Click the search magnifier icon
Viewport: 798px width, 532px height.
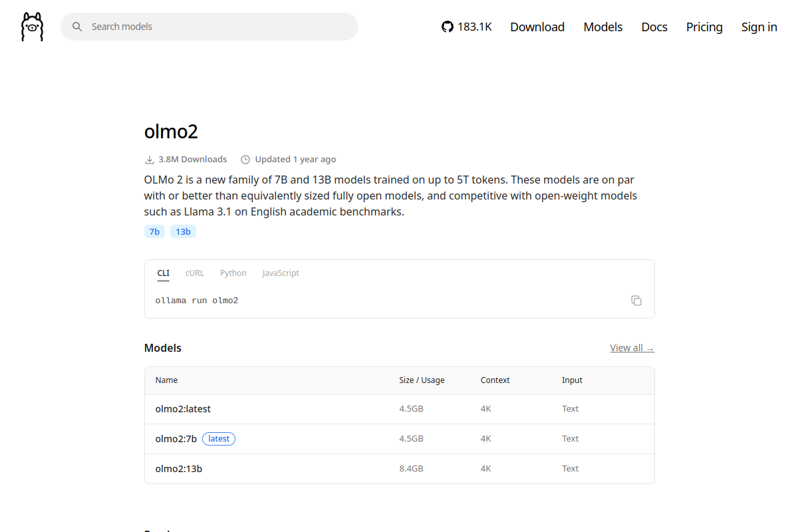tap(77, 27)
